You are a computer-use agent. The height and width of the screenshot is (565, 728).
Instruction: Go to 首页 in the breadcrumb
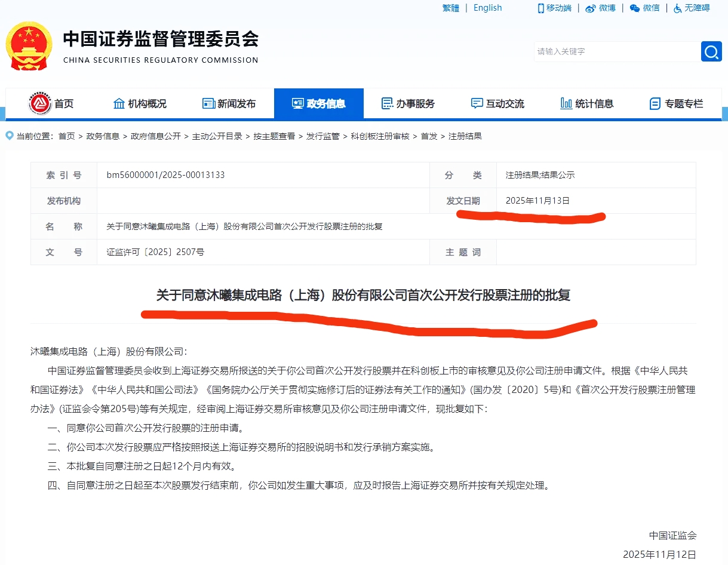(66, 136)
